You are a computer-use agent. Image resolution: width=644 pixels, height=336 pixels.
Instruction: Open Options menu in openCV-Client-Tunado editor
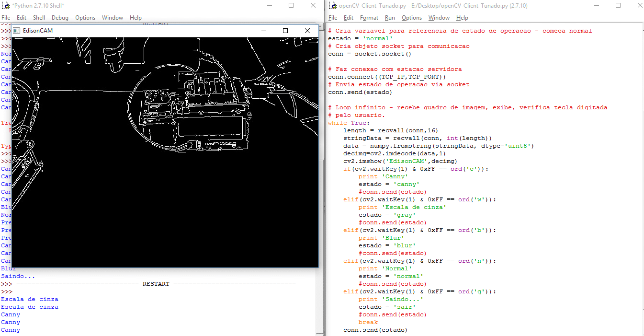pyautogui.click(x=412, y=18)
